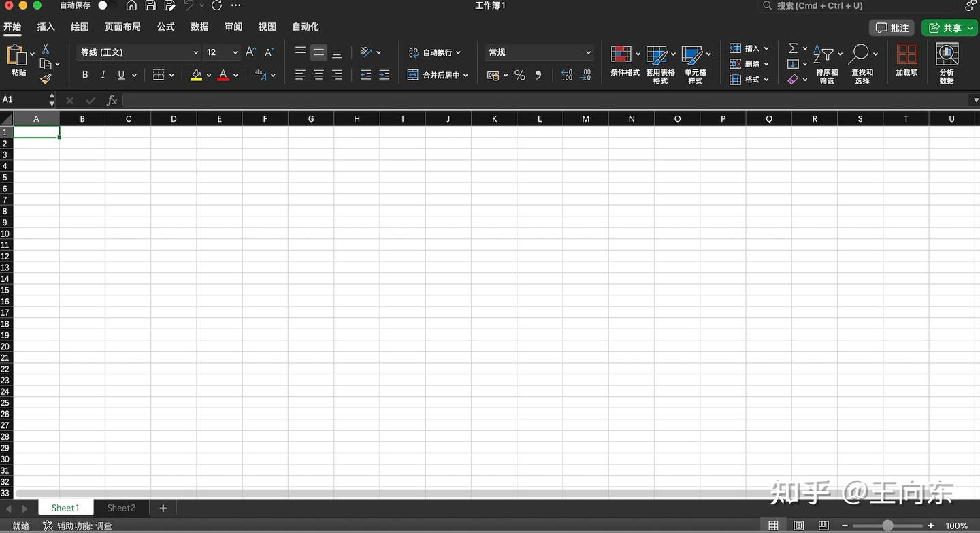Screen dimensions: 980x533
Task: Click the Comma Style icon
Action: click(538, 75)
